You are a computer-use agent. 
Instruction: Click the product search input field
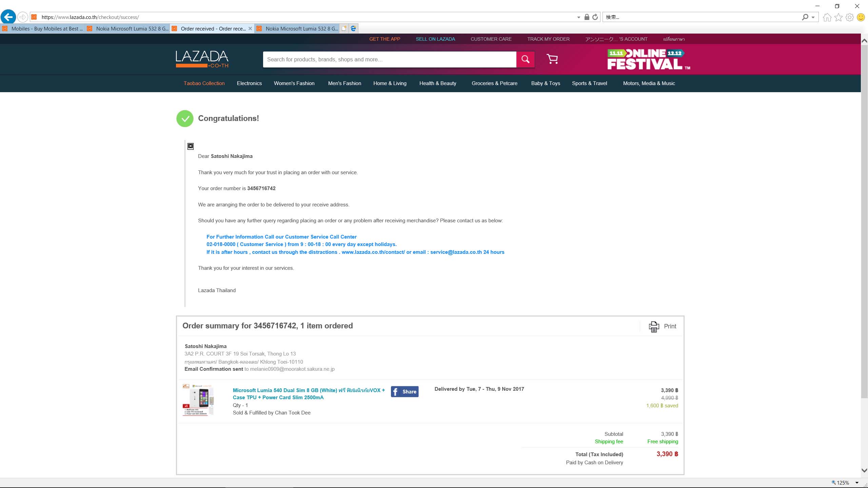pyautogui.click(x=390, y=59)
